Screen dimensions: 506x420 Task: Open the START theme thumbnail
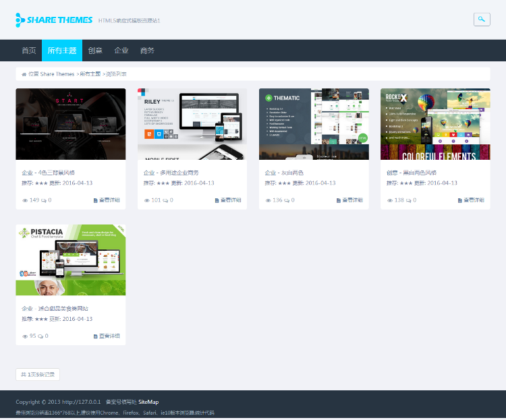(x=71, y=124)
